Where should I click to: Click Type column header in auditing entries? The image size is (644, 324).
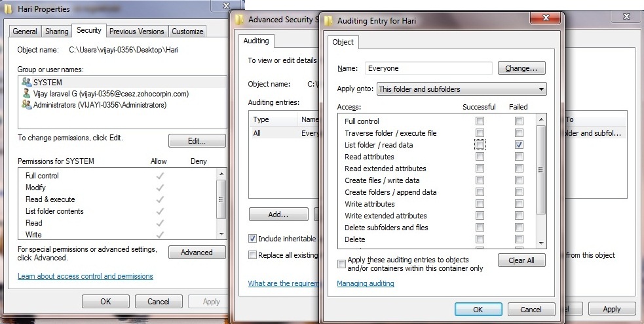pyautogui.click(x=273, y=119)
